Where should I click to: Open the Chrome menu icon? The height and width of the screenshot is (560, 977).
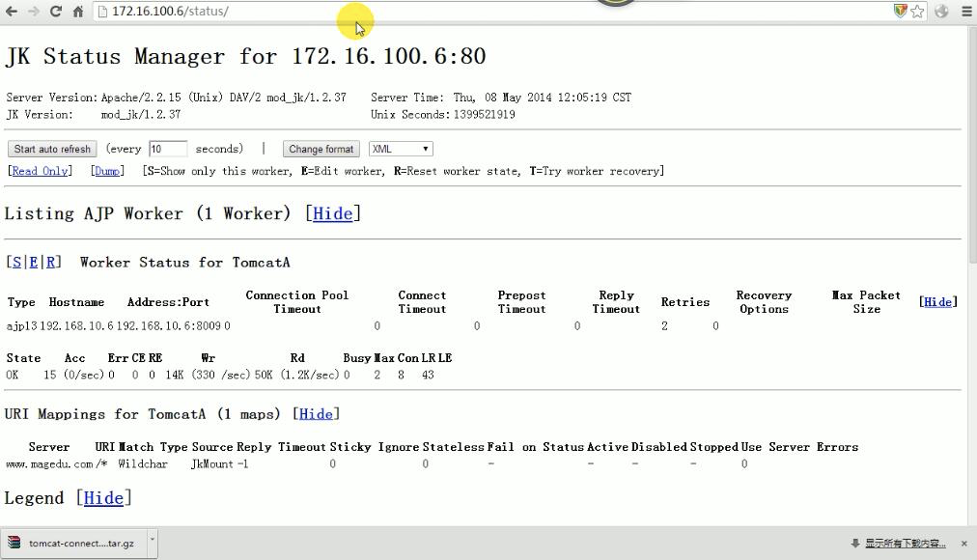(966, 12)
